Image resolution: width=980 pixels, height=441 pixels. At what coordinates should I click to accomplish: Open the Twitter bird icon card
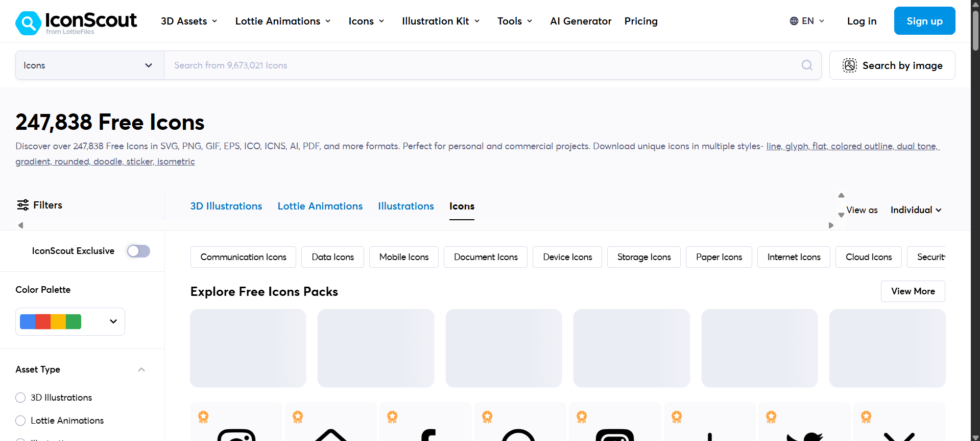pos(804,422)
